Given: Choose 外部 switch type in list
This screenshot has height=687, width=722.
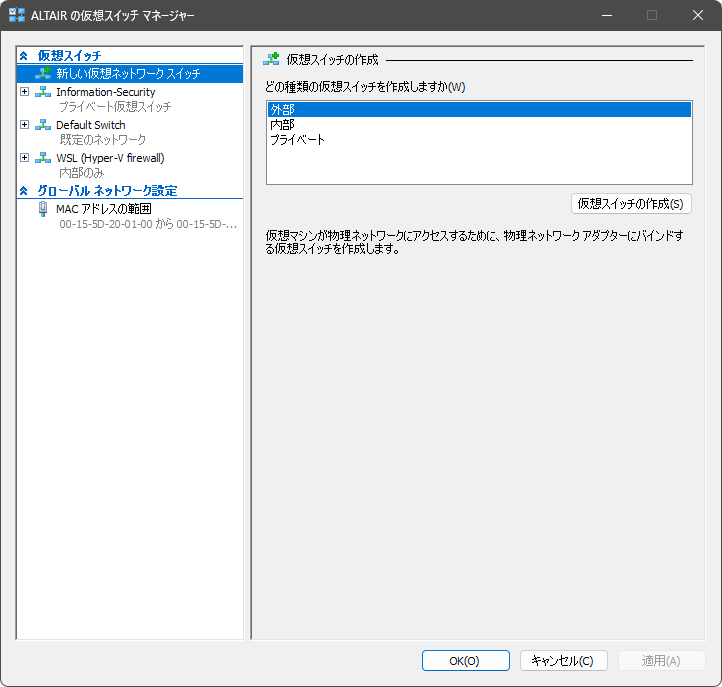Looking at the screenshot, I should 479,110.
